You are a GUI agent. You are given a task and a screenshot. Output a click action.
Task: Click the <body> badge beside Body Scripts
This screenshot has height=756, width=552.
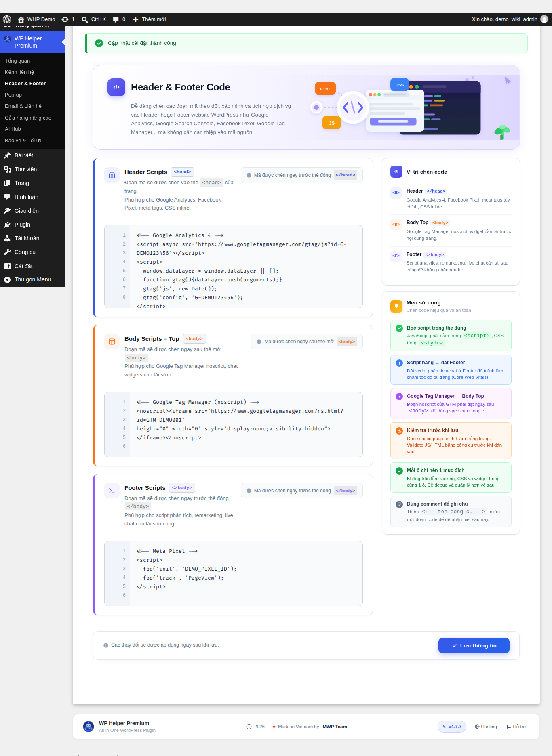pos(194,339)
